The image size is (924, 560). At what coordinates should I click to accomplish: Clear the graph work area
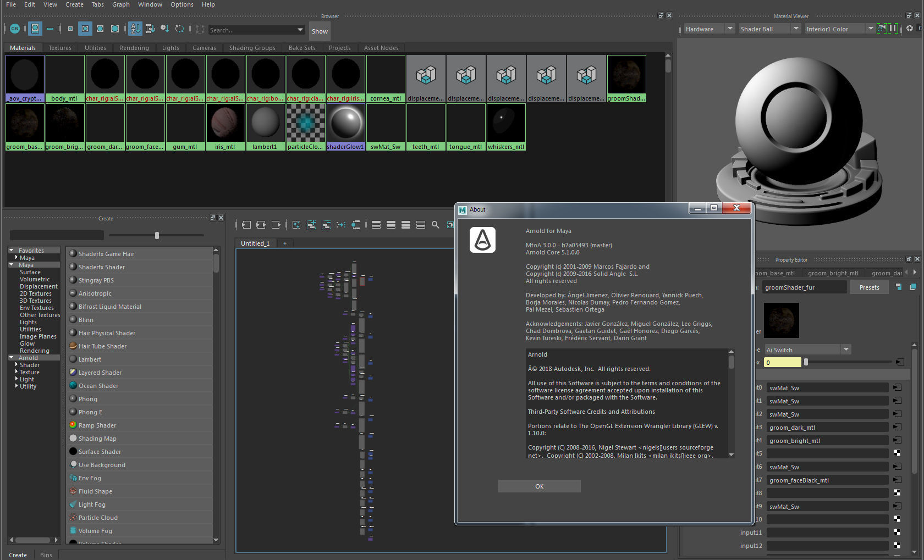(296, 225)
